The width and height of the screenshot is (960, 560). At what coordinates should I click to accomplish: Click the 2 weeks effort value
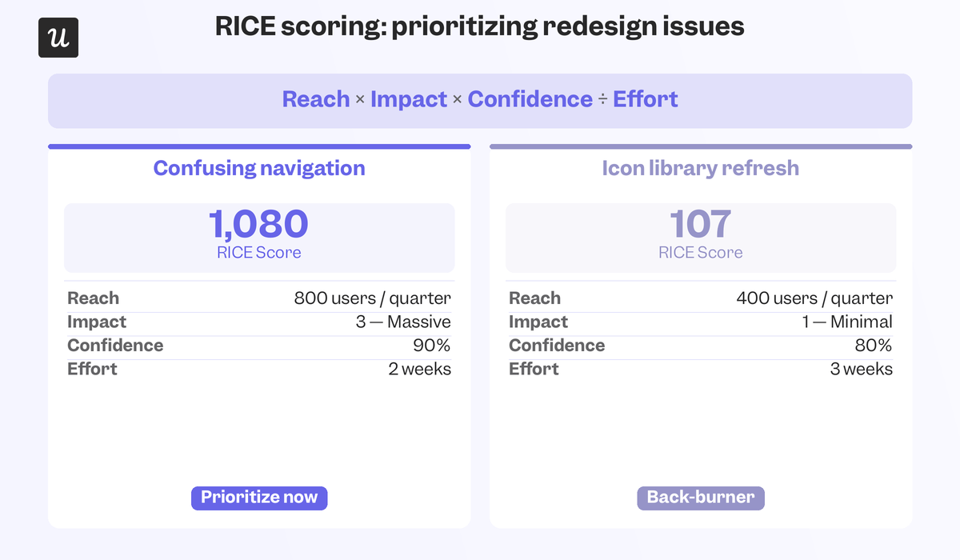[420, 369]
